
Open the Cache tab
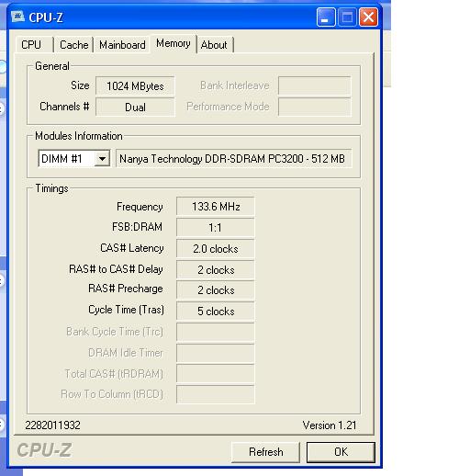click(73, 45)
